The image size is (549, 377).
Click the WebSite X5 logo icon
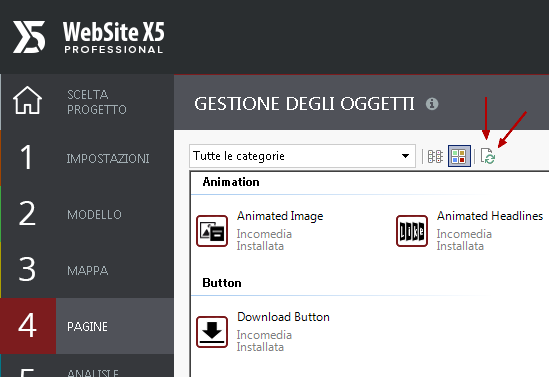[29, 37]
